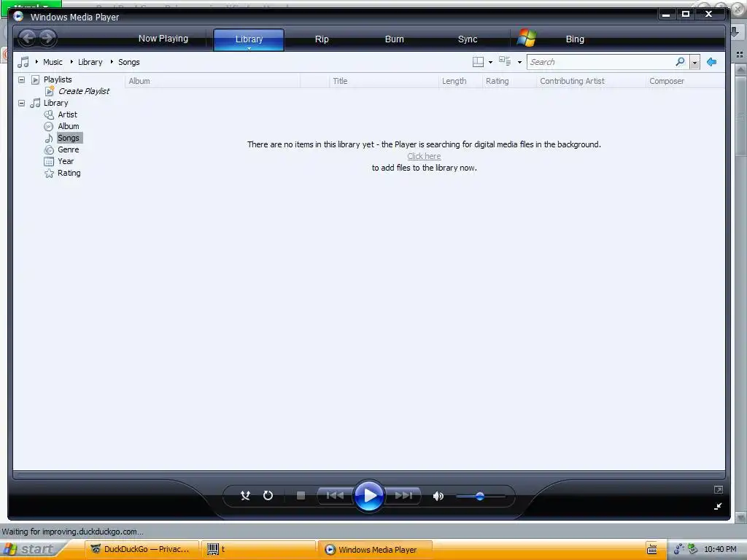Collapse the Playlists tree node

21,79
